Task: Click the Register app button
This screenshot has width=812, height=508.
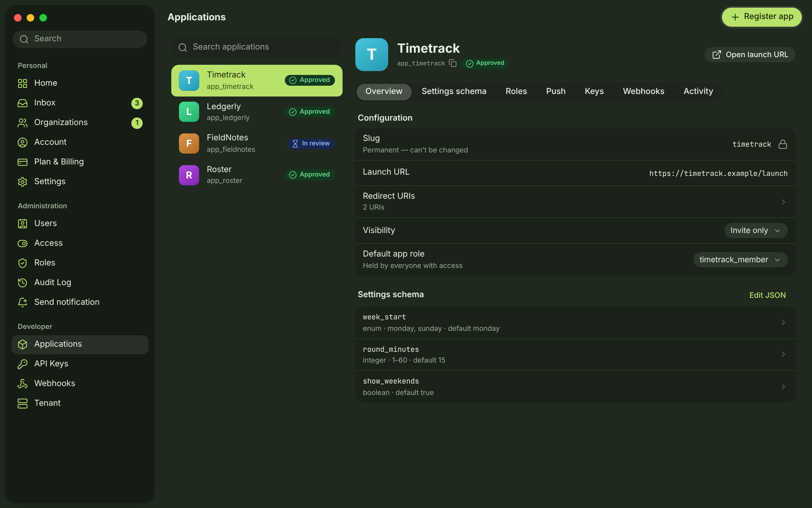Action: (x=761, y=17)
